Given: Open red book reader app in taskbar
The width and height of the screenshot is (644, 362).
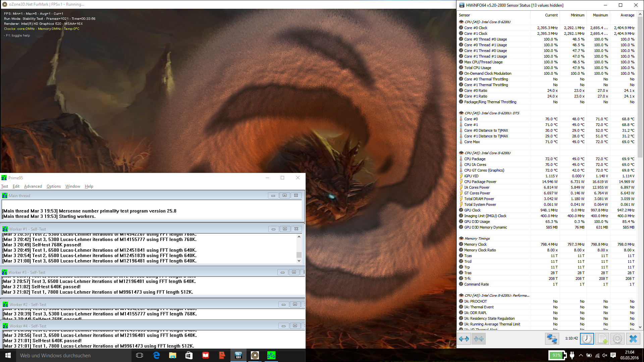Looking at the screenshot, I should (x=206, y=355).
